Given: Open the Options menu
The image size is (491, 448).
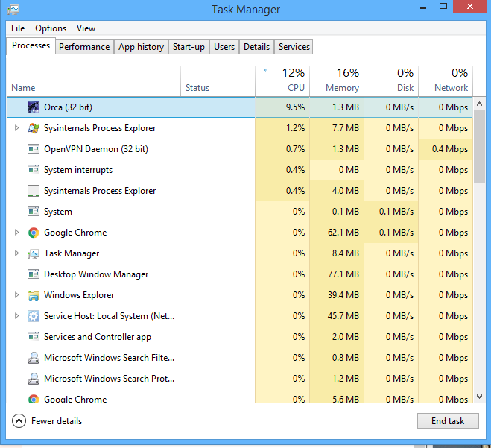Looking at the screenshot, I should [51, 28].
